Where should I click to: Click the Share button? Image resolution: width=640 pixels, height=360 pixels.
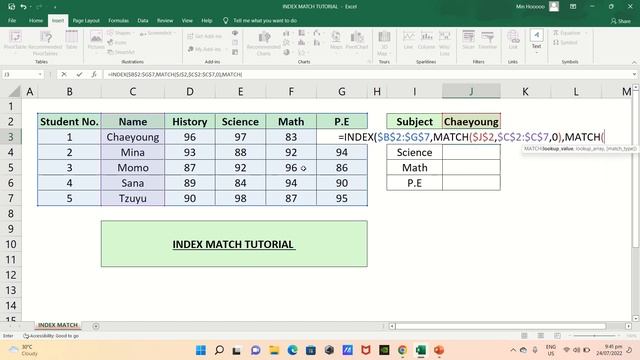(x=620, y=21)
